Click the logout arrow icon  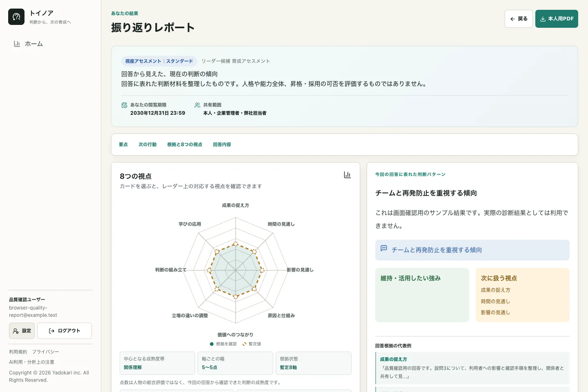[x=51, y=331]
